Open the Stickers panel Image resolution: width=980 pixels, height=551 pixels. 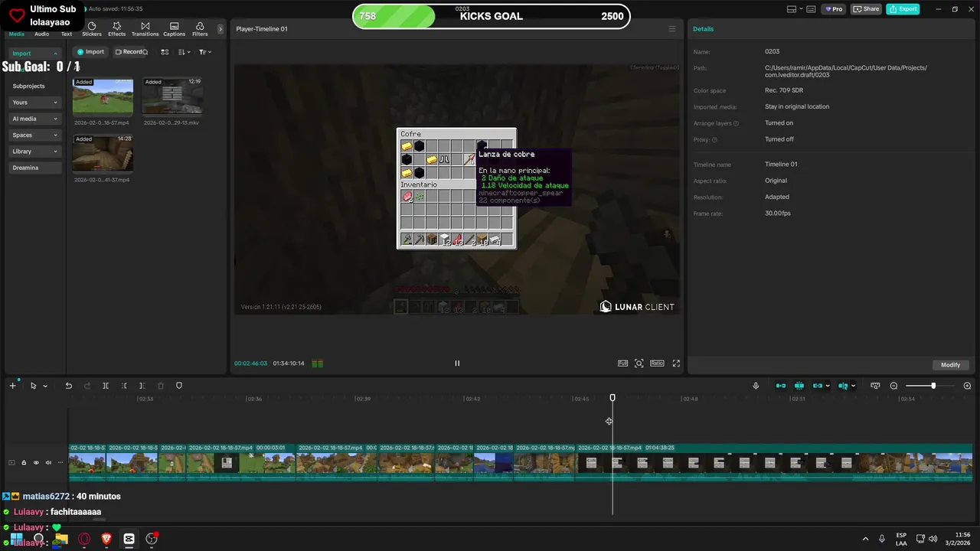pyautogui.click(x=92, y=29)
